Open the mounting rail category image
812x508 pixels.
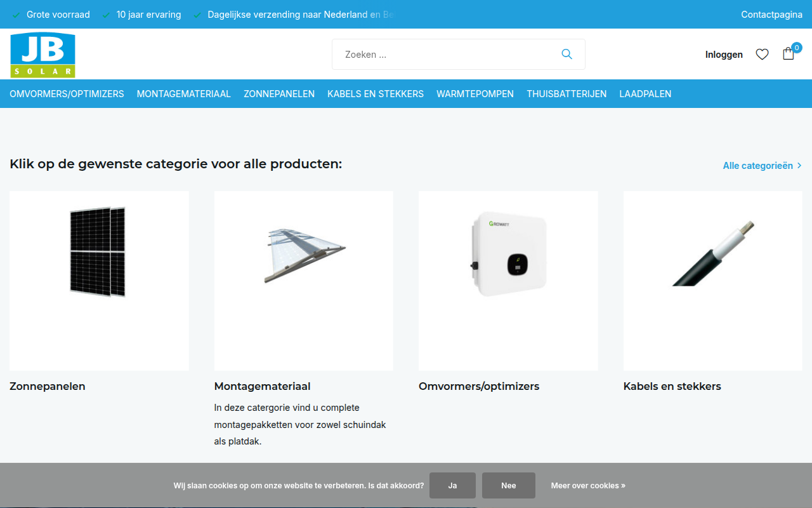[304, 281]
